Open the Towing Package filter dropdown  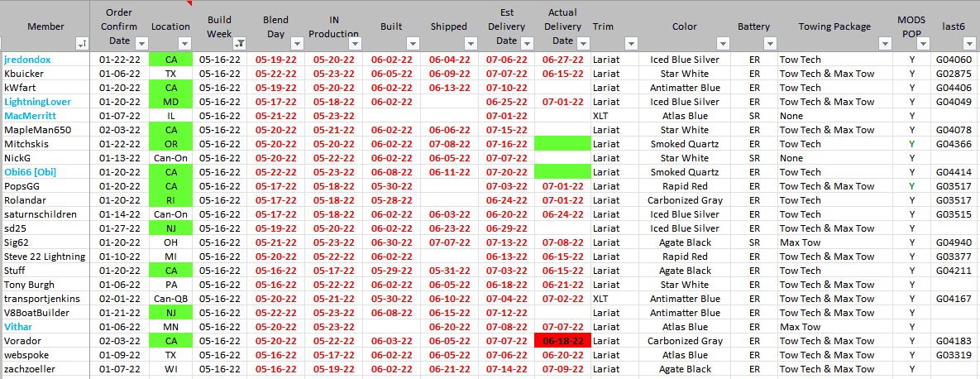[886, 43]
